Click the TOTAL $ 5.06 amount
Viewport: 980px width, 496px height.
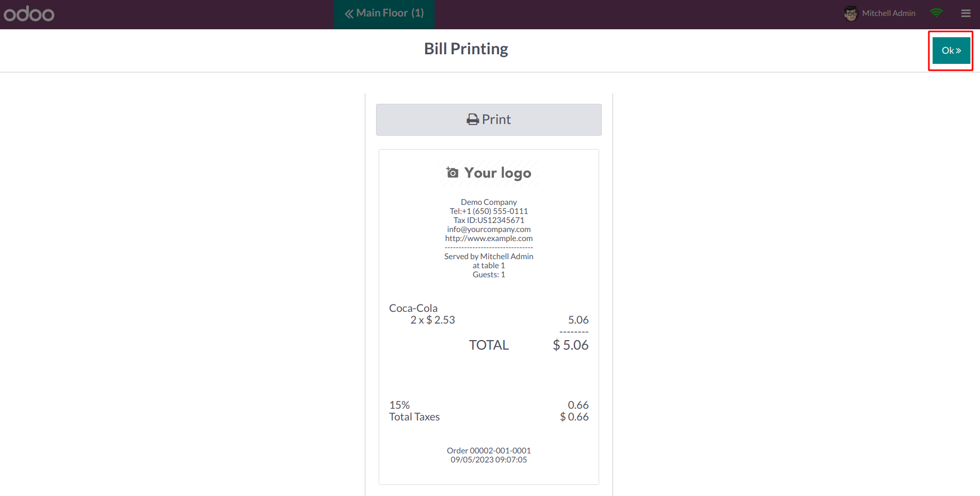(x=570, y=345)
